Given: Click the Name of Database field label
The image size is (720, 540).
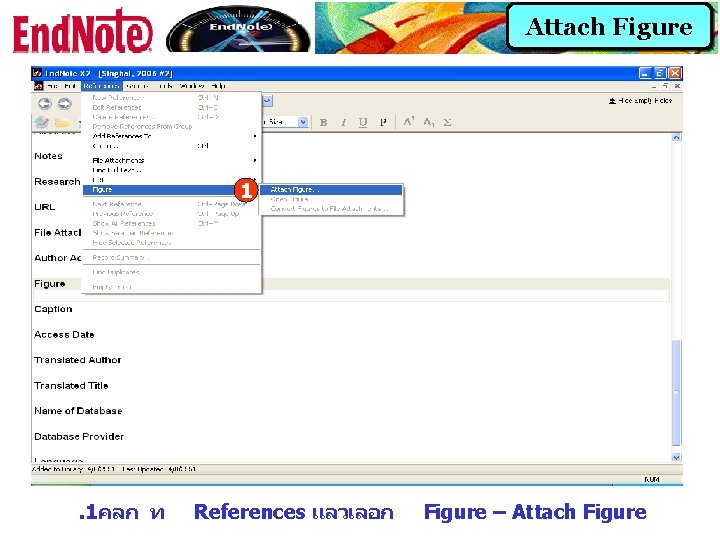Looking at the screenshot, I should click(78, 411).
